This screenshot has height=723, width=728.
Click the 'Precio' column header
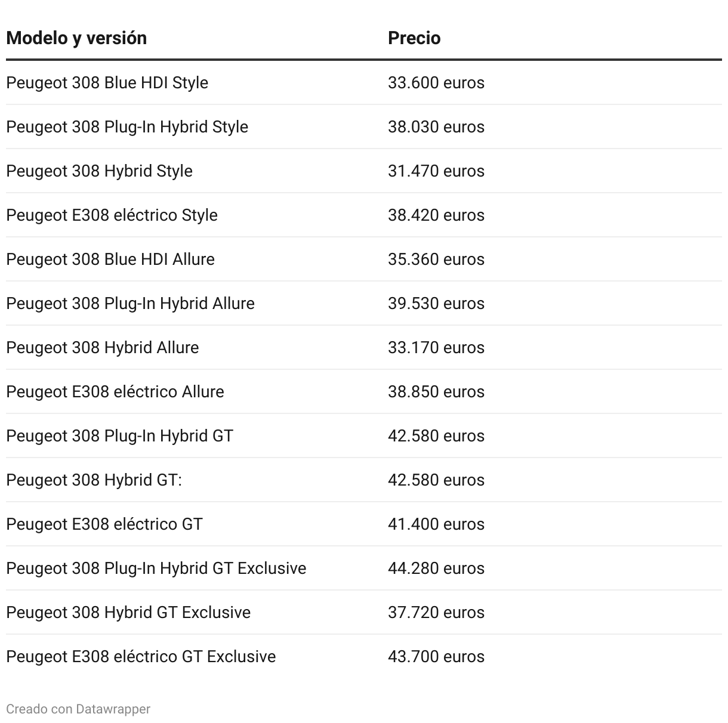pos(414,38)
